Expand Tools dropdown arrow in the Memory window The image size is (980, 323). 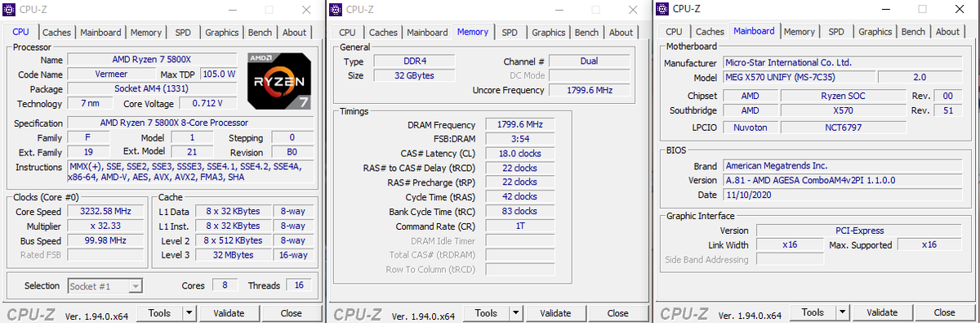516,312
